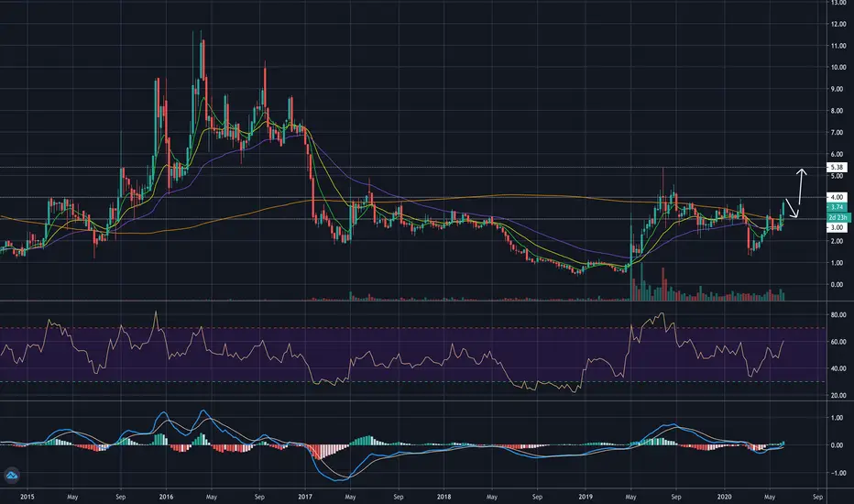Image resolution: width=854 pixels, height=504 pixels.
Task: Click the highlighted 4.00 price line label
Action: 838,197
